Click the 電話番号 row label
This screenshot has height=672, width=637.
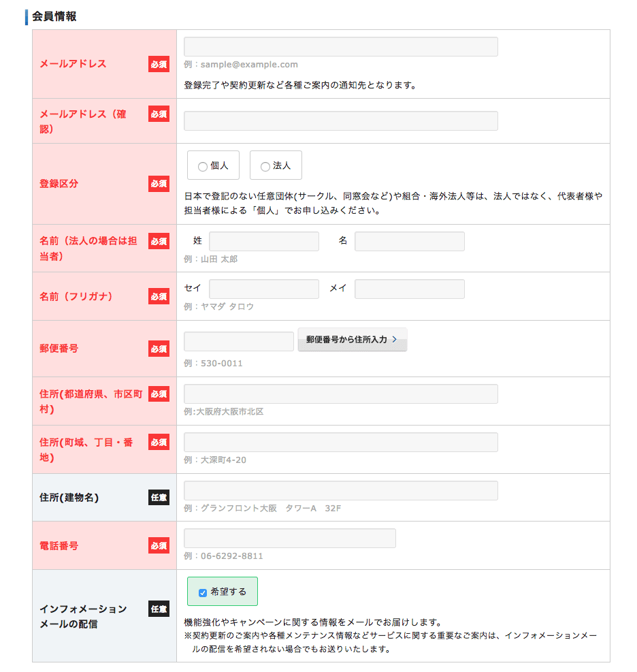(x=59, y=546)
